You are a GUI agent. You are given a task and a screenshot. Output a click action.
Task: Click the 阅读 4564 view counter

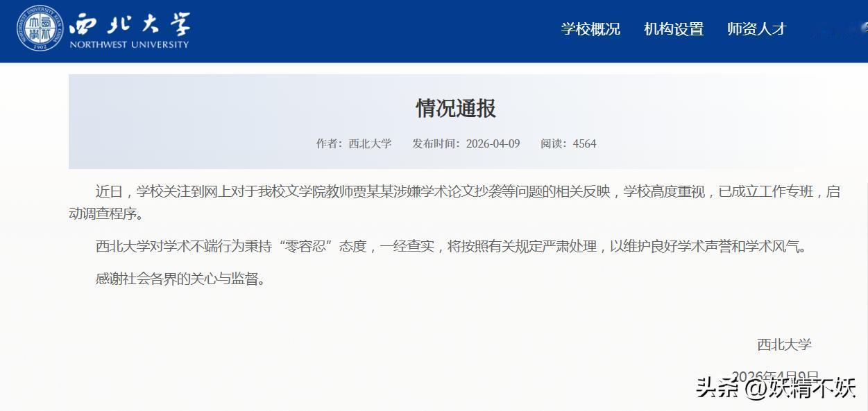(568, 143)
